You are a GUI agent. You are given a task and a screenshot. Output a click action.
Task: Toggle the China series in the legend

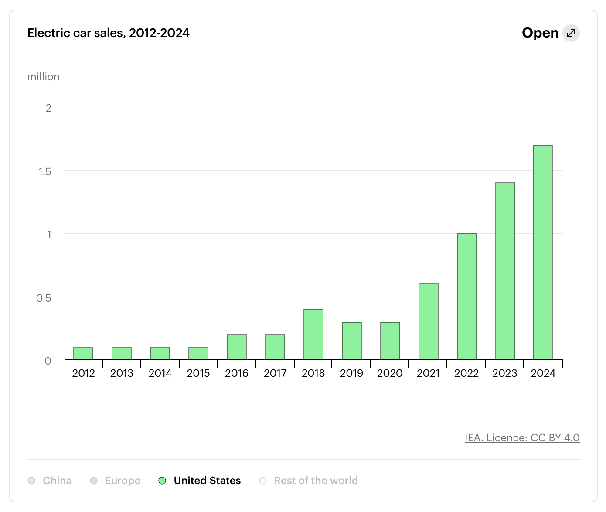point(50,480)
